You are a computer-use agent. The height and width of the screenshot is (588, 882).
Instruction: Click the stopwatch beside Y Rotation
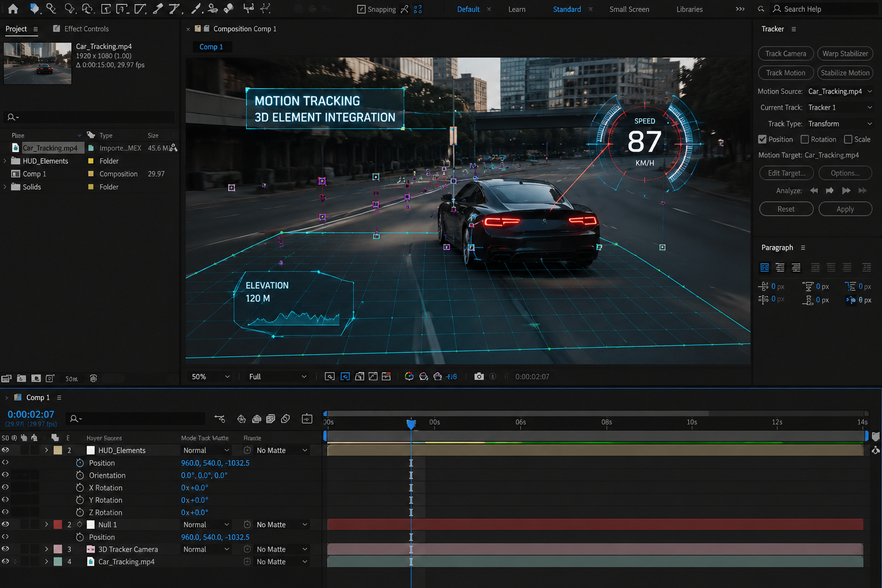80,500
